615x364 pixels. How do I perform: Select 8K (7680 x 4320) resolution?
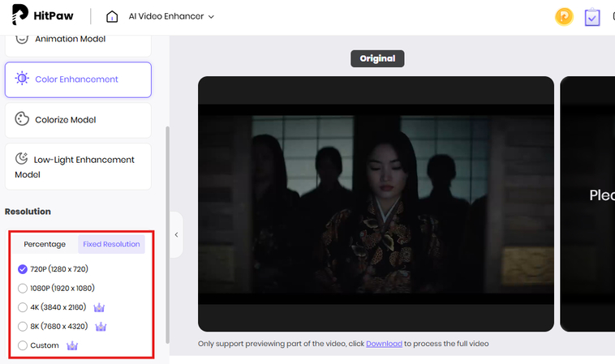[x=53, y=327]
